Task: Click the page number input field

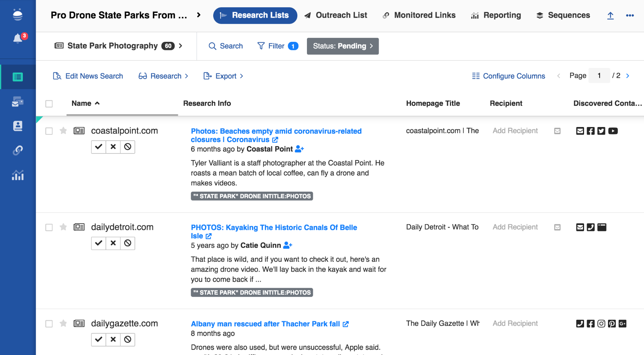Action: 599,76
